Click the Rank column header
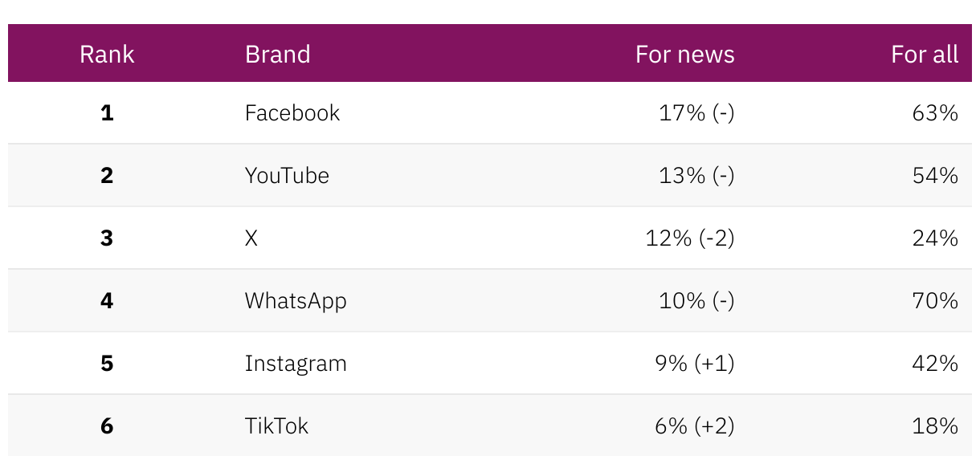Image resolution: width=980 pixels, height=464 pixels. click(x=107, y=54)
